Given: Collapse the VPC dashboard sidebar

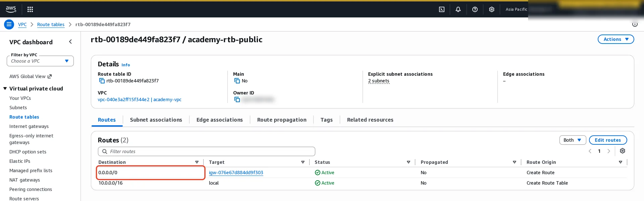Looking at the screenshot, I should (70, 42).
